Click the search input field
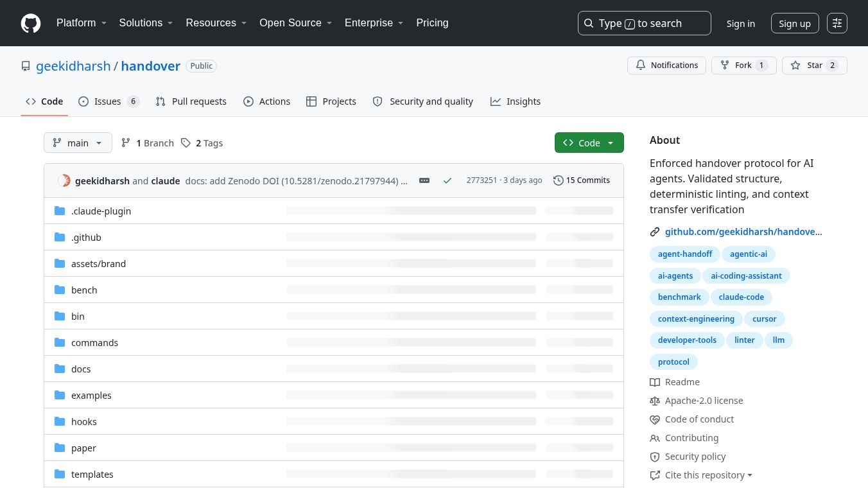Image resolution: width=868 pixels, height=488 pixels. click(x=645, y=23)
